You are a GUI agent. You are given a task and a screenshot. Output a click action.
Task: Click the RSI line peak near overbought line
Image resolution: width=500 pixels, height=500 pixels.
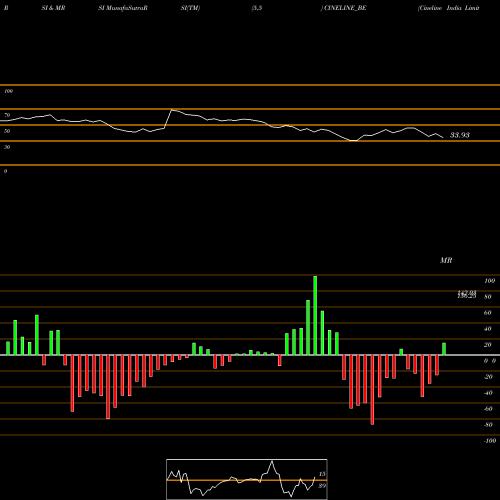[172, 110]
